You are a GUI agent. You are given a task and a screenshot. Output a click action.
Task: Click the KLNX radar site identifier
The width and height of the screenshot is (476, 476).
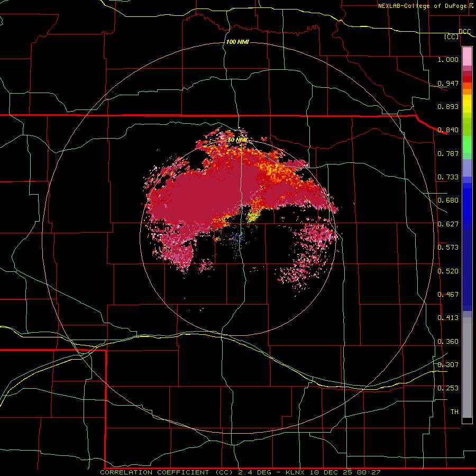click(x=295, y=472)
